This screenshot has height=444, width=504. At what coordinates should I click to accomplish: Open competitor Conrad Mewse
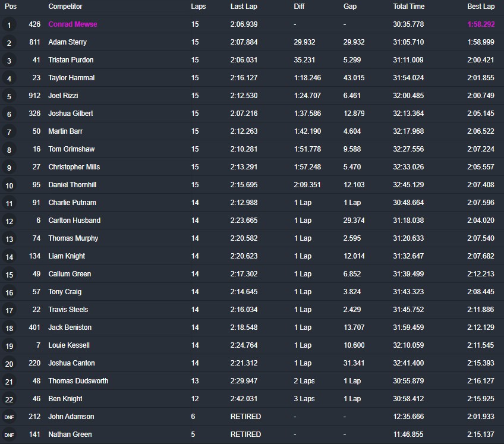coord(73,24)
